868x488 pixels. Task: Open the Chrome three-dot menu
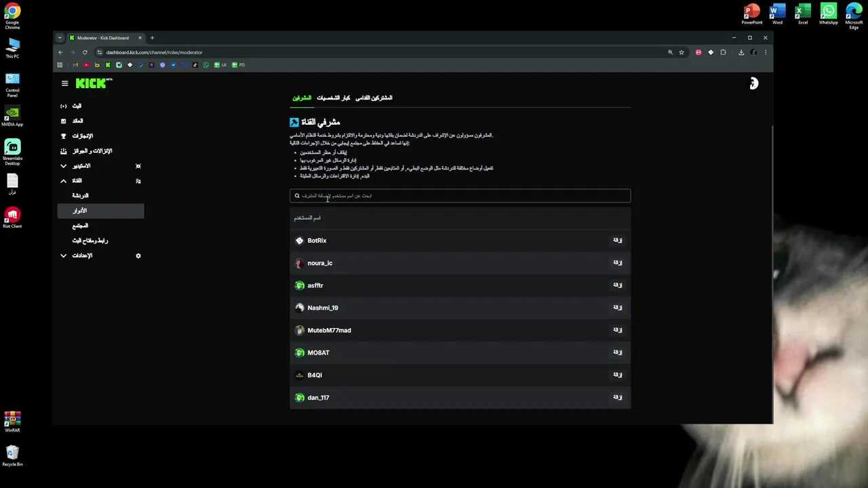tap(766, 52)
